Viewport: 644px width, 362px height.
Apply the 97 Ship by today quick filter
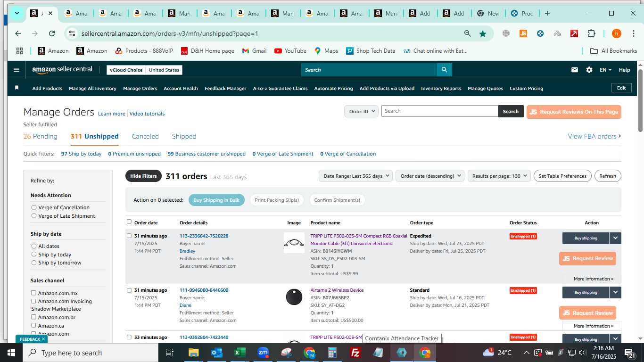point(81,154)
